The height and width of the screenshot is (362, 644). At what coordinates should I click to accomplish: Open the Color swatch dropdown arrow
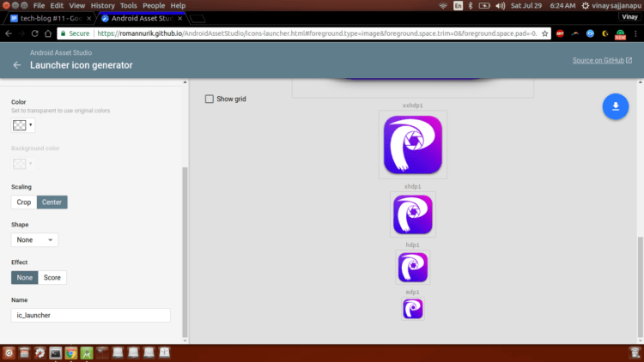(x=30, y=124)
